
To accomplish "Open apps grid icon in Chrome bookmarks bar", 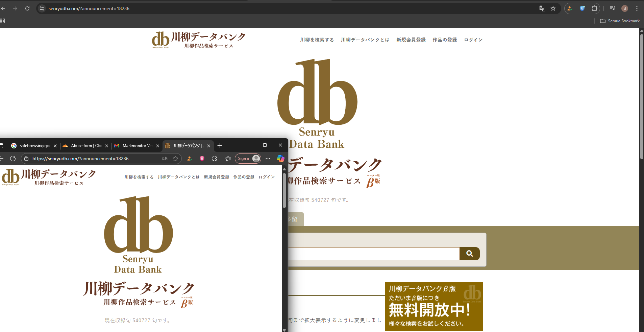I will point(2,21).
